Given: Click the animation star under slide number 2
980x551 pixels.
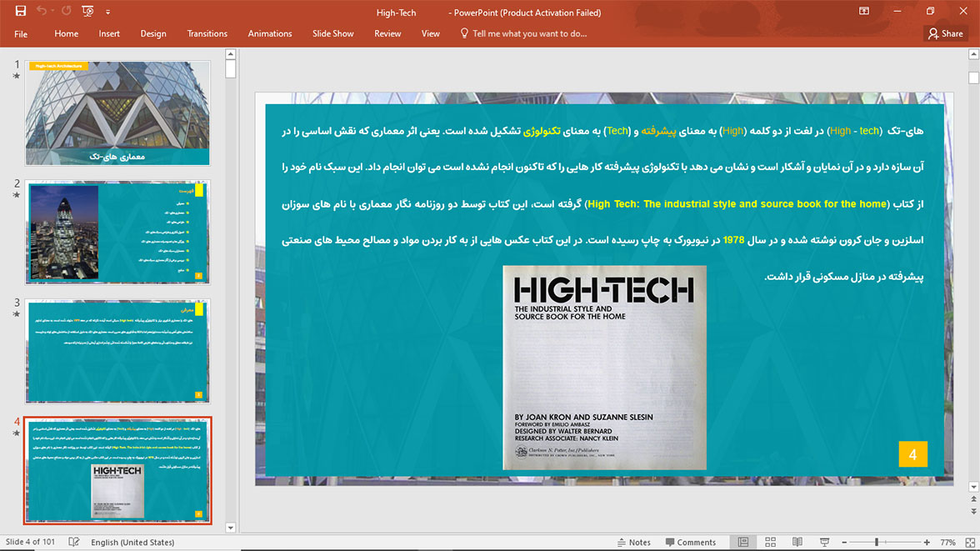Looking at the screenshot, I should point(17,194).
